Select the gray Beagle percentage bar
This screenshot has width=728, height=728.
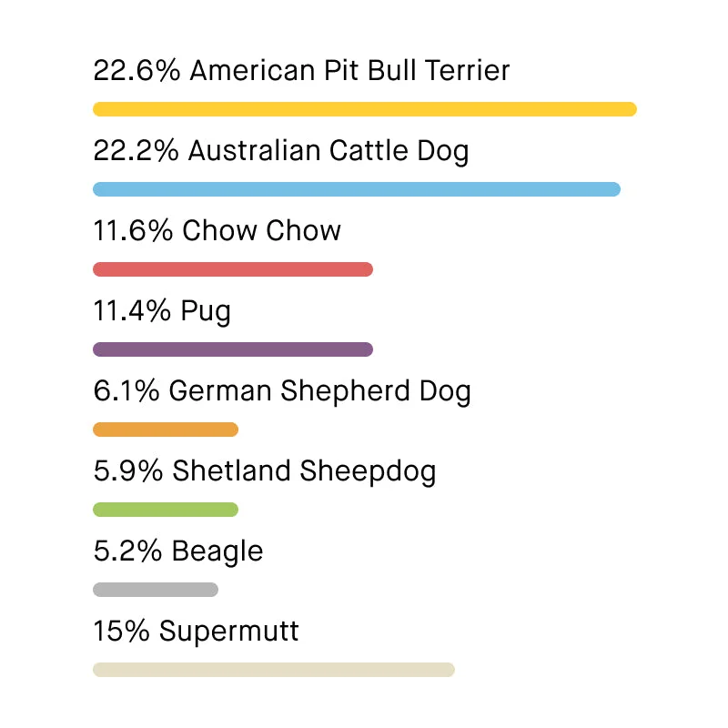pyautogui.click(x=156, y=590)
